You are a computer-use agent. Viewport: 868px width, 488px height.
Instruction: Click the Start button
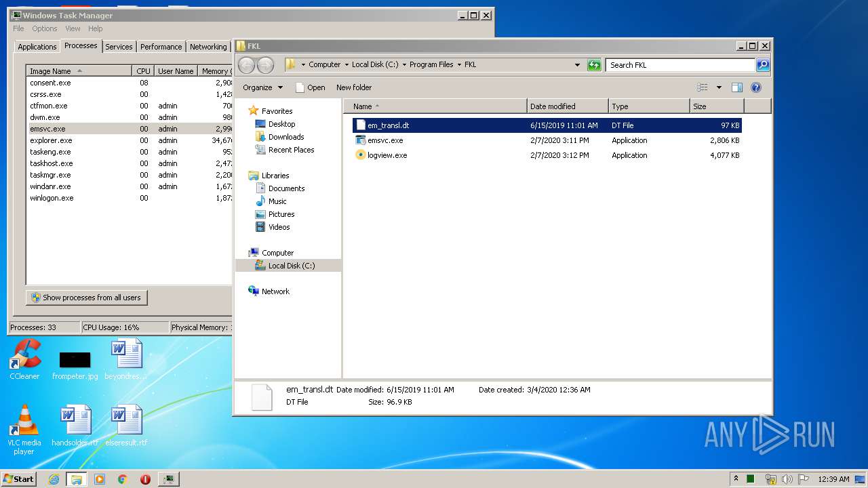[x=19, y=479]
